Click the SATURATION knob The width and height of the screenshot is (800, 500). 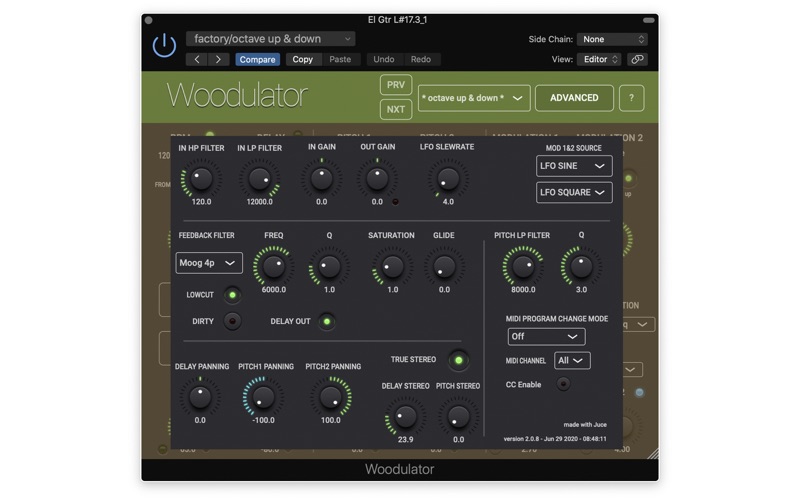392,266
